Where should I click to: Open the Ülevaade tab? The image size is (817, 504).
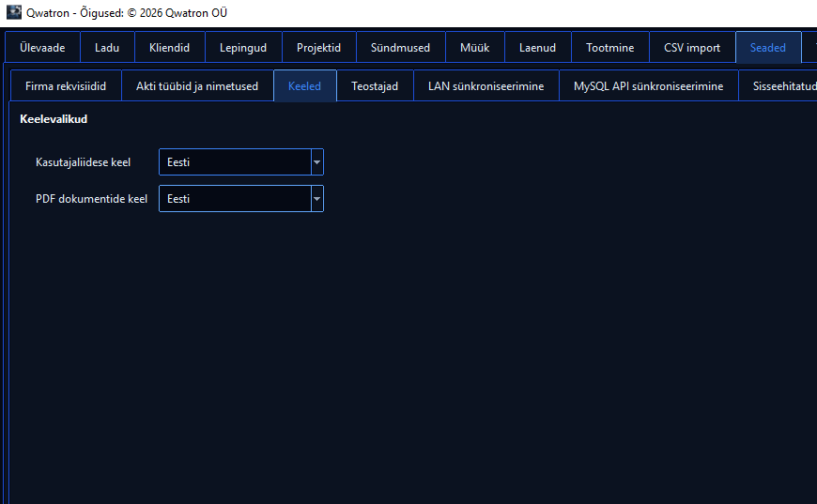(x=42, y=47)
